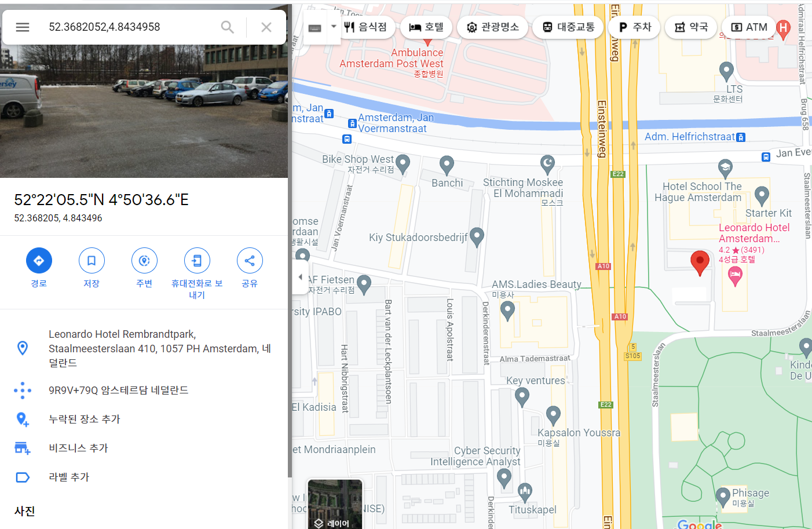Click the AF Fietsen marker
812x529 pixels.
tap(364, 284)
